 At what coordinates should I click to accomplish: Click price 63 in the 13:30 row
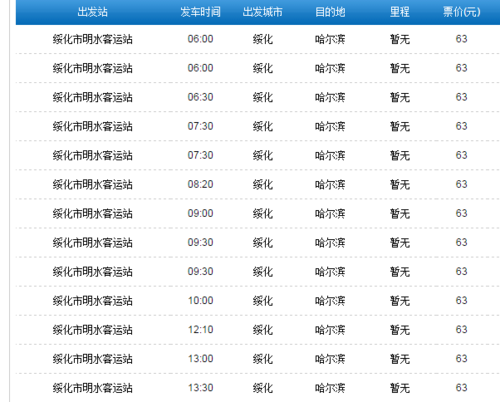pyautogui.click(x=461, y=388)
